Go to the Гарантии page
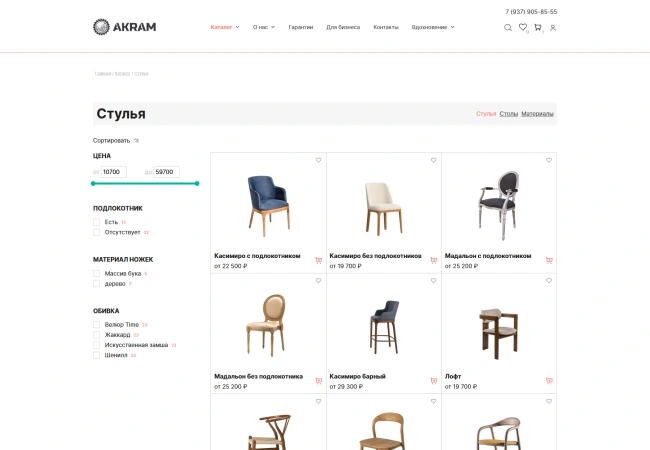The height and width of the screenshot is (450, 650). tap(300, 27)
